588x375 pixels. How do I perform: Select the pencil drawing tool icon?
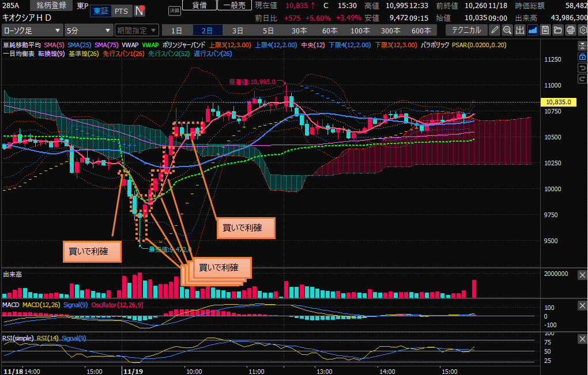(495, 30)
